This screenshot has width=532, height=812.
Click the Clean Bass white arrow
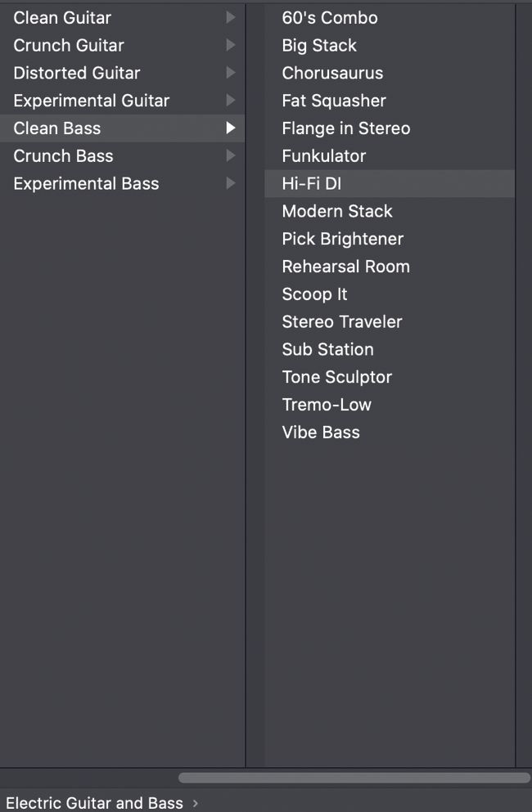(x=231, y=128)
